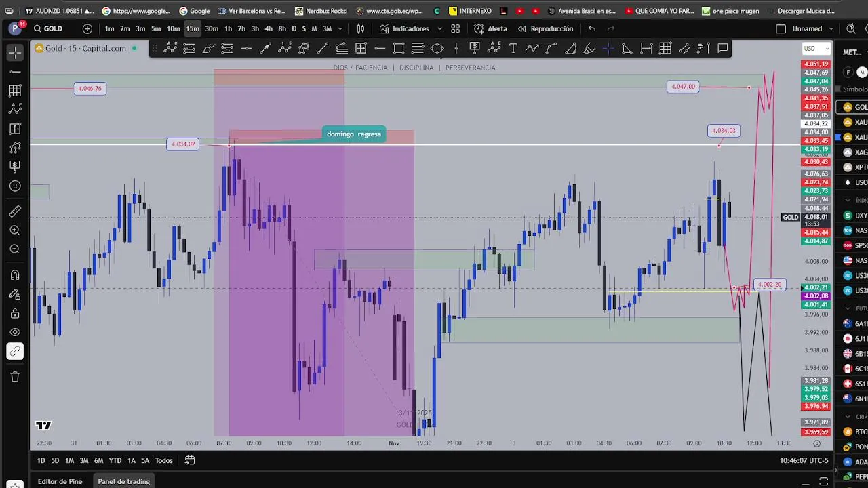This screenshot has width=868, height=488.
Task: Set date range to Todos
Action: tap(163, 460)
